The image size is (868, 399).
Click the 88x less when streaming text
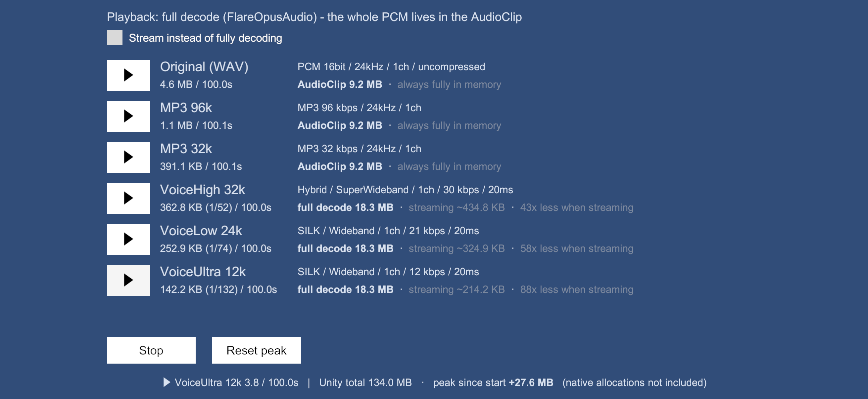[577, 289]
